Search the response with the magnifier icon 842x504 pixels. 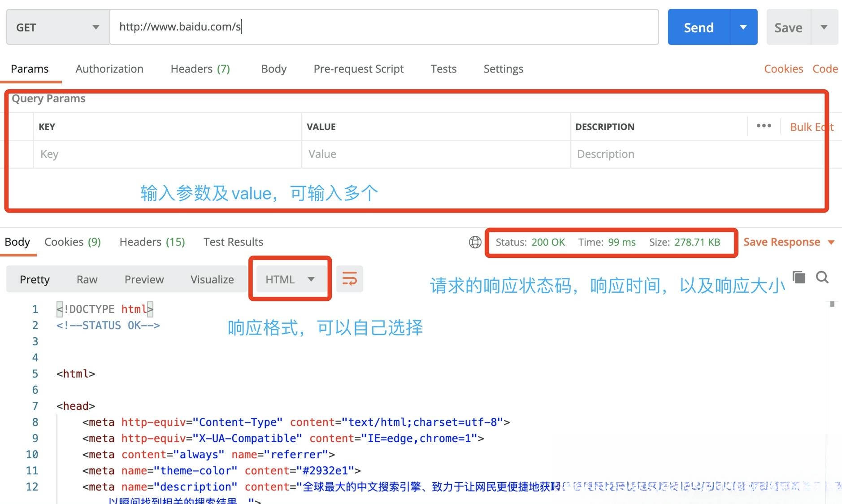tap(822, 277)
